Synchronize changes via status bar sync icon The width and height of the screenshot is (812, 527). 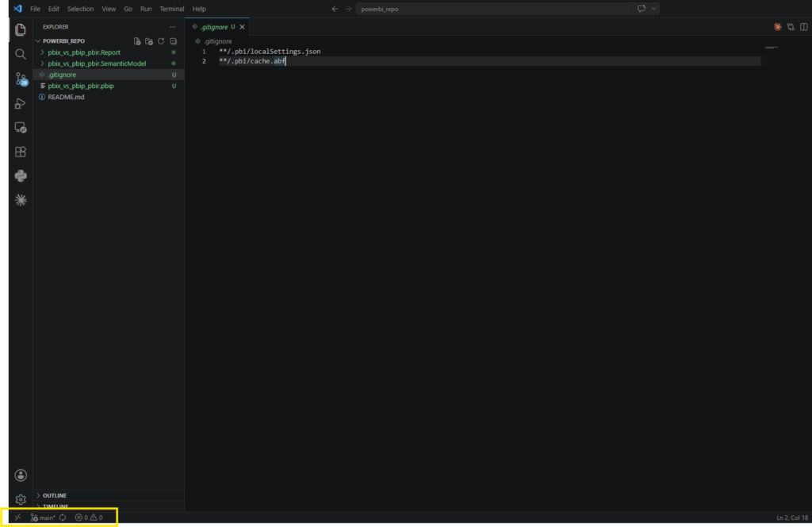click(x=63, y=517)
